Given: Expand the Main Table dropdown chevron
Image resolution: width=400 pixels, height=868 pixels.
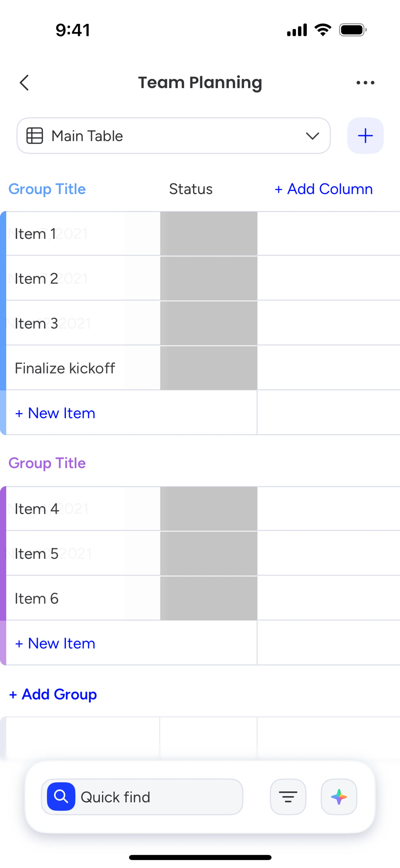Looking at the screenshot, I should [x=312, y=136].
